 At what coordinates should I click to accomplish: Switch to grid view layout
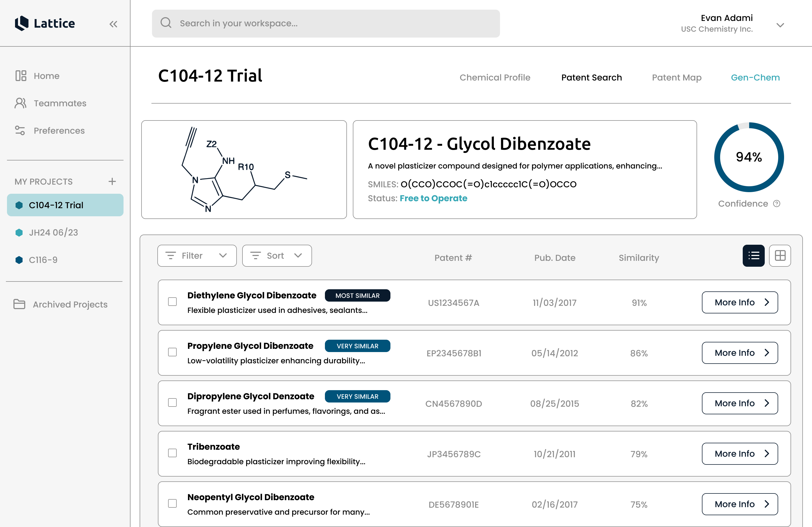[x=780, y=255]
